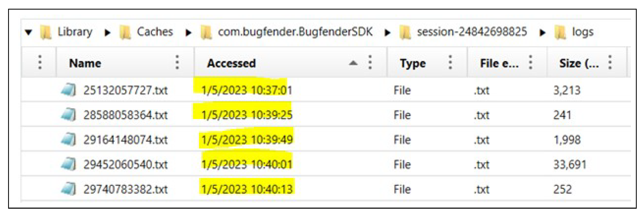Screen dimensions: 644x217
Task: Open Type column options menu
Action: 450,62
